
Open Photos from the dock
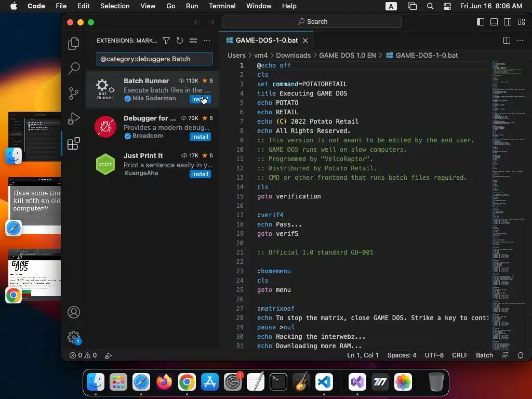[x=403, y=382]
